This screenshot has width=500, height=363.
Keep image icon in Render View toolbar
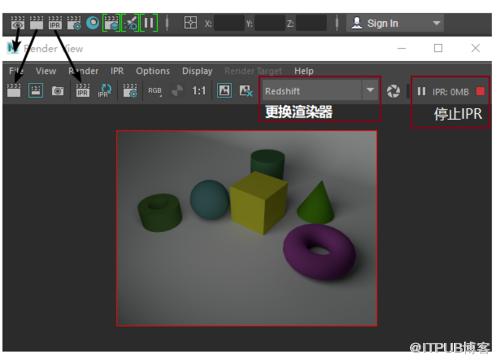(224, 91)
